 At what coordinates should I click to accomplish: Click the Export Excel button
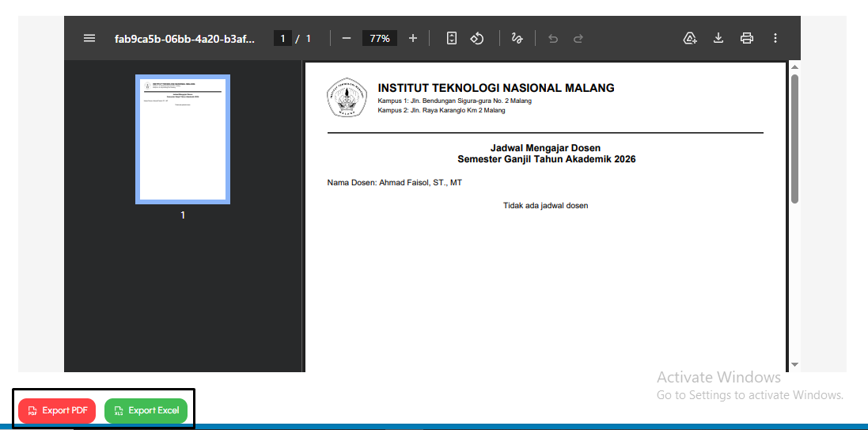[146, 411]
